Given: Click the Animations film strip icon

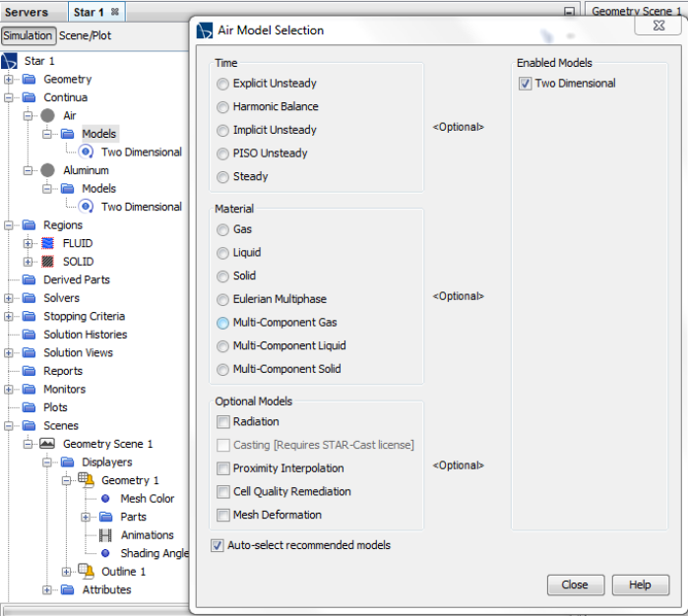Looking at the screenshot, I should [x=105, y=535].
